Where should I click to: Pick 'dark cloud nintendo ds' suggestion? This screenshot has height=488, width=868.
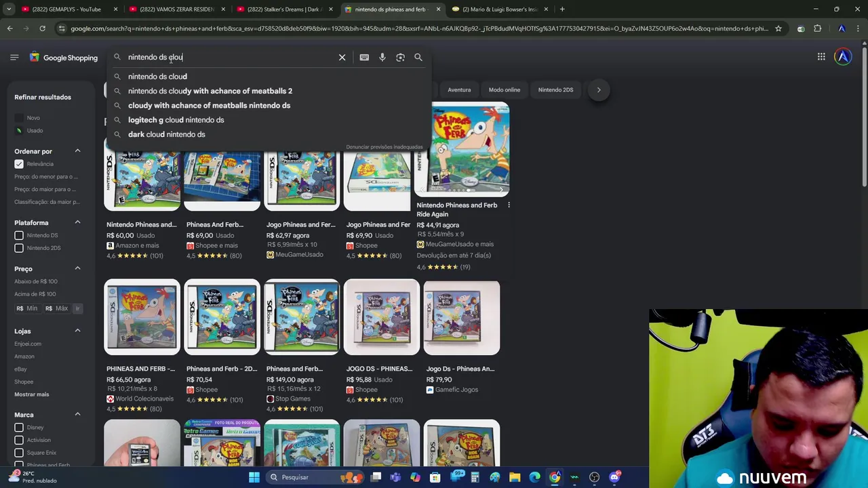pyautogui.click(x=268, y=134)
